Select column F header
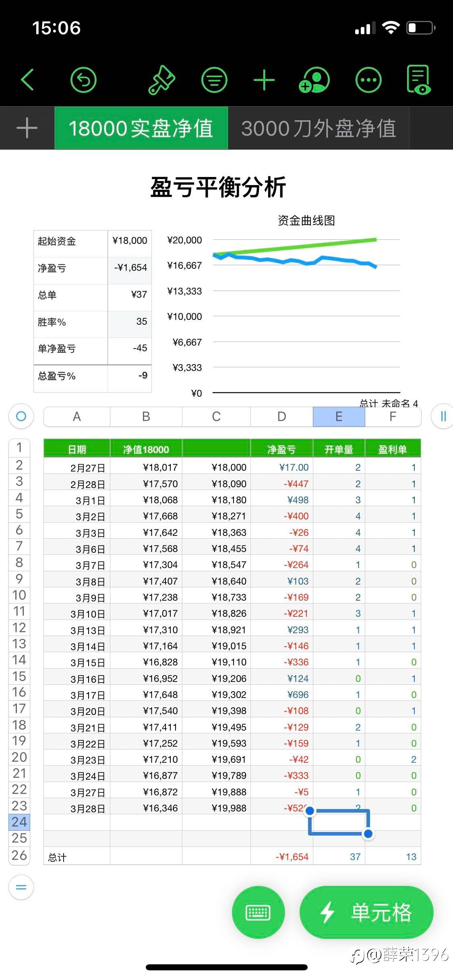 pyautogui.click(x=393, y=416)
